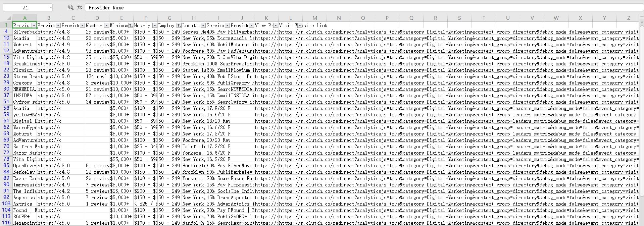The width and height of the screenshot is (644, 226).
Task: Click the formula bar showing Provider Name
Action: coord(336,7)
